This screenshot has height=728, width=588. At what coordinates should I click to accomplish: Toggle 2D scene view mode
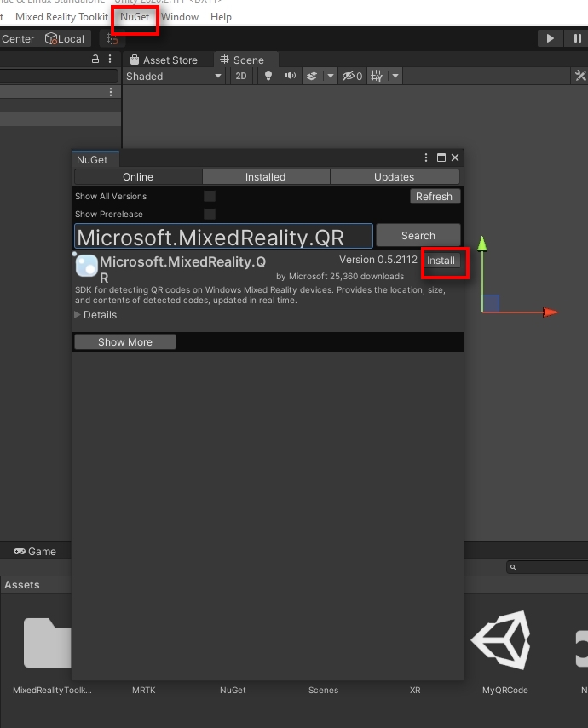point(241,76)
